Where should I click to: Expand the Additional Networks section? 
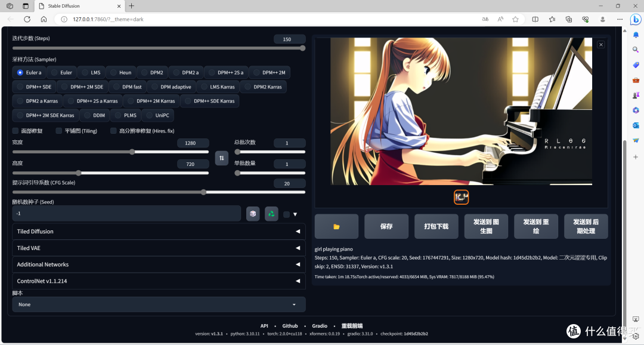point(159,264)
